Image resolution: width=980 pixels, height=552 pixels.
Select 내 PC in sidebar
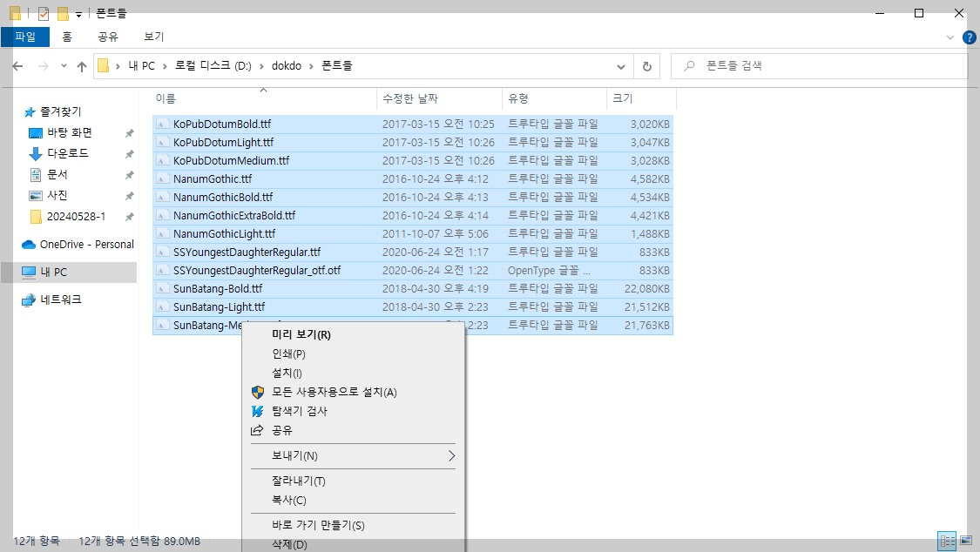coord(53,273)
